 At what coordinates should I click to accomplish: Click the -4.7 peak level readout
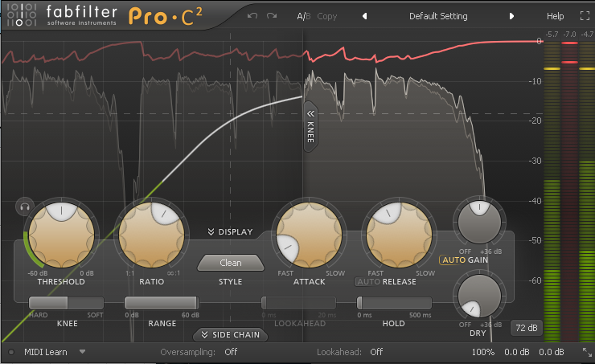tap(587, 34)
